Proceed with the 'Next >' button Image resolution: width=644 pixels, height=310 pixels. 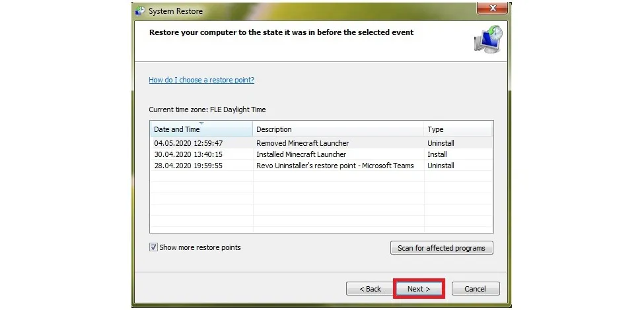tap(419, 289)
